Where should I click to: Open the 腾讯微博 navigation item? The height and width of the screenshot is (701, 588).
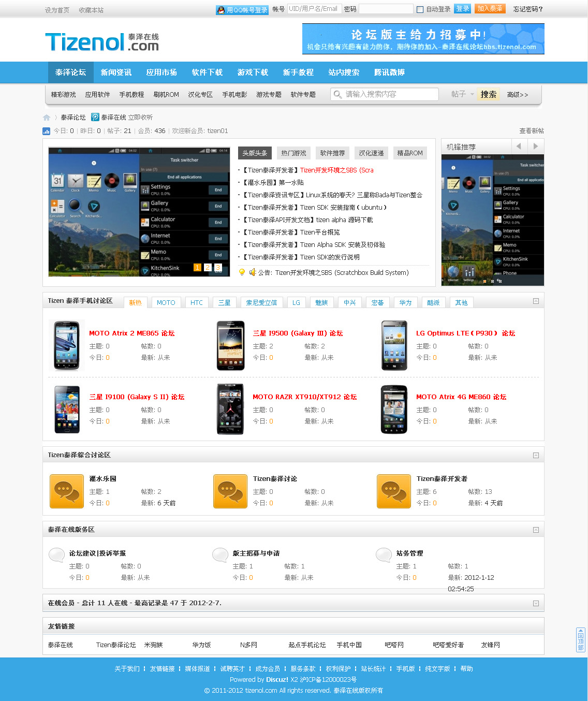pos(390,72)
